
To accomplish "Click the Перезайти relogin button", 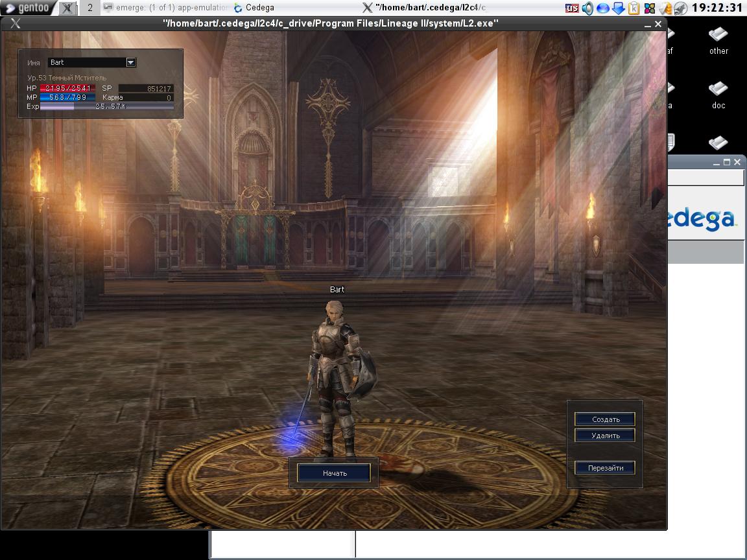I will tap(605, 467).
